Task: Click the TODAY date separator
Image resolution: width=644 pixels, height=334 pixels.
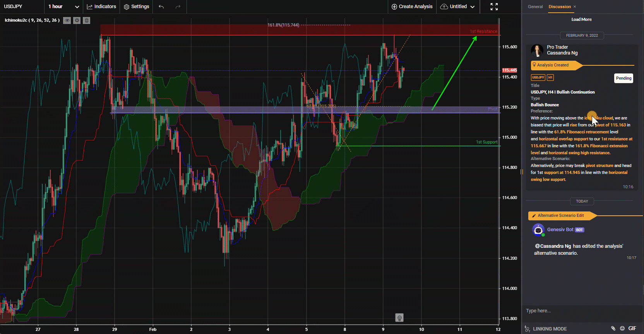Action: pos(582,201)
